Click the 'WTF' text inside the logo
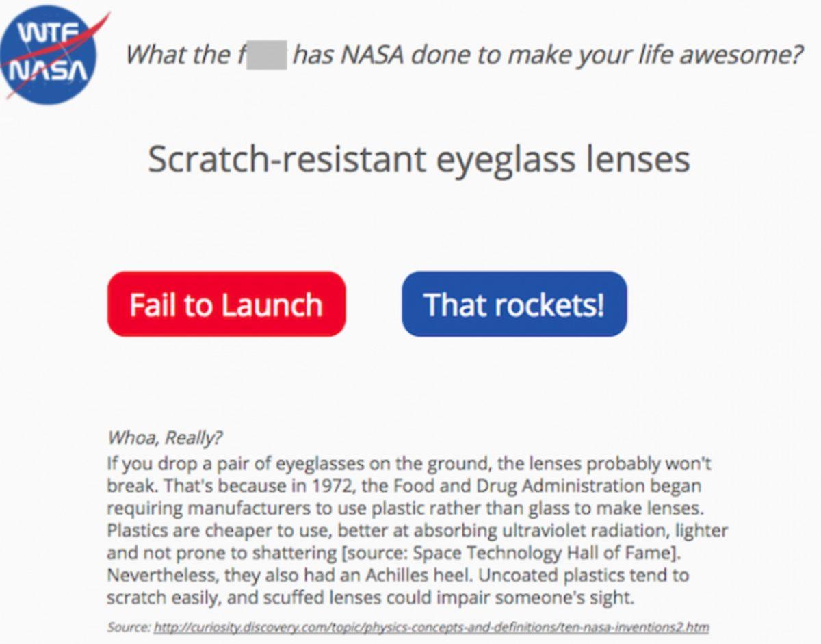 coord(47,32)
